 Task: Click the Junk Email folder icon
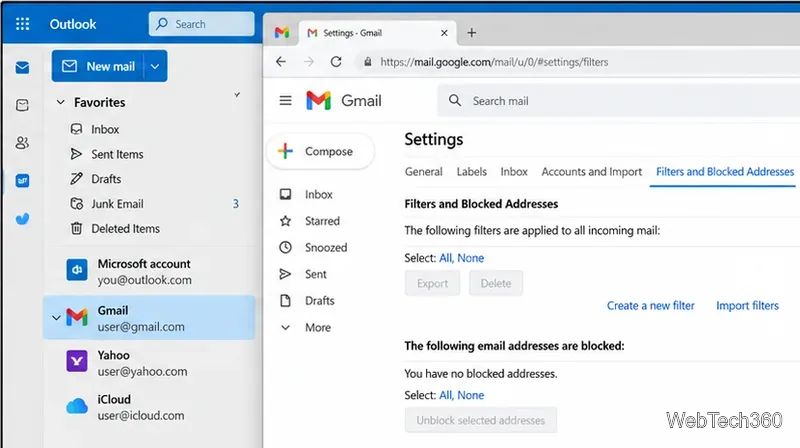coord(77,204)
